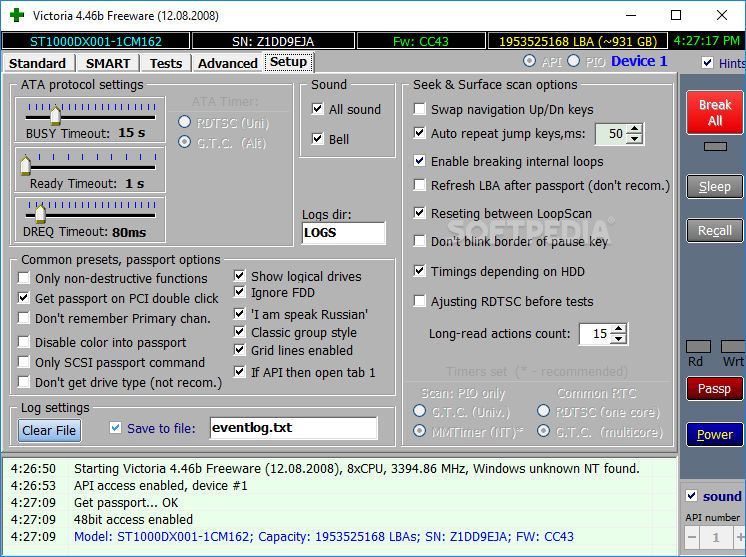Enable Disable color into passport
The height and width of the screenshot is (557, 746).
click(x=23, y=342)
